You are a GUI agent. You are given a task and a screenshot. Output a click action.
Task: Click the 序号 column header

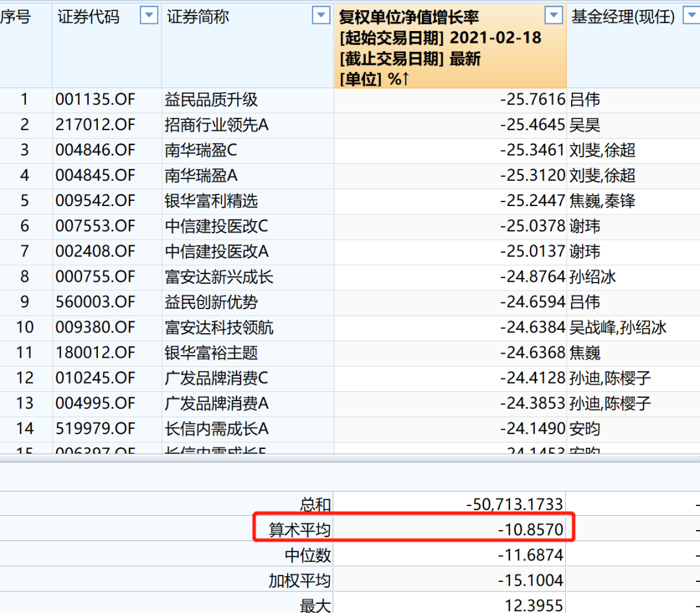click(16, 17)
